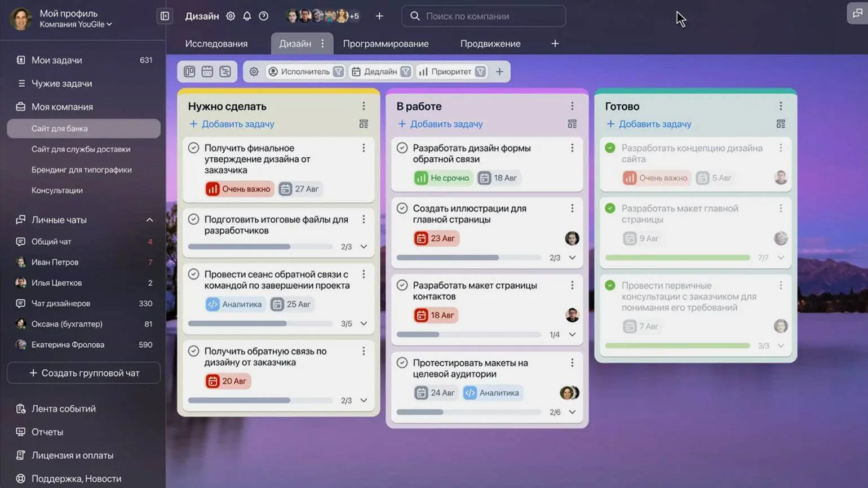Mark Подготовить итоговые файлы task complete
This screenshot has height=488, width=868.
pyautogui.click(x=193, y=219)
